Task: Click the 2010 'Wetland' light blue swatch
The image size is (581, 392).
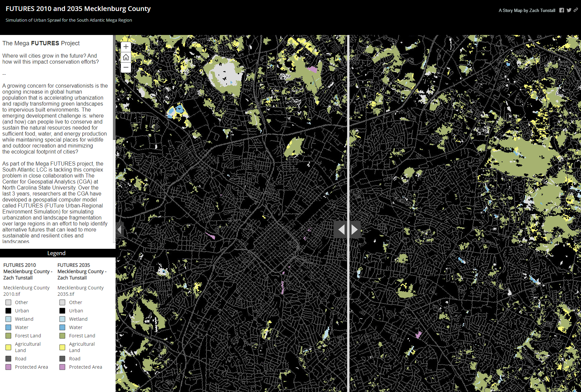Action: [x=8, y=319]
